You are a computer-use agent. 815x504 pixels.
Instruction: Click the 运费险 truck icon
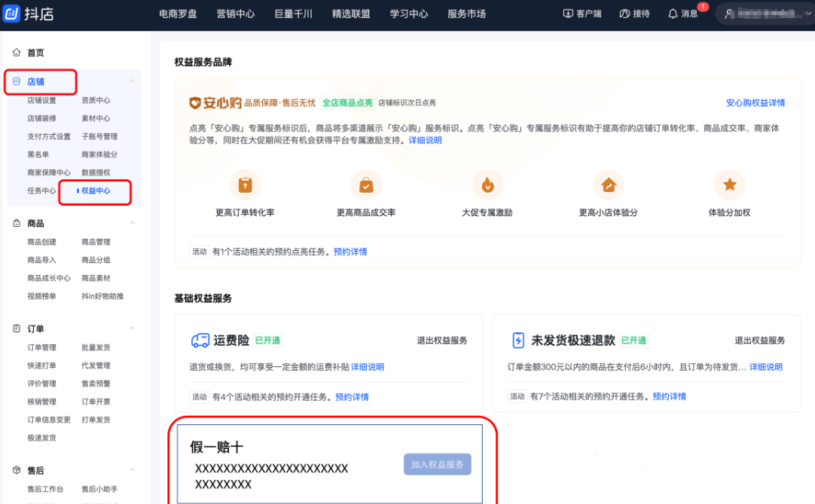[x=200, y=341]
